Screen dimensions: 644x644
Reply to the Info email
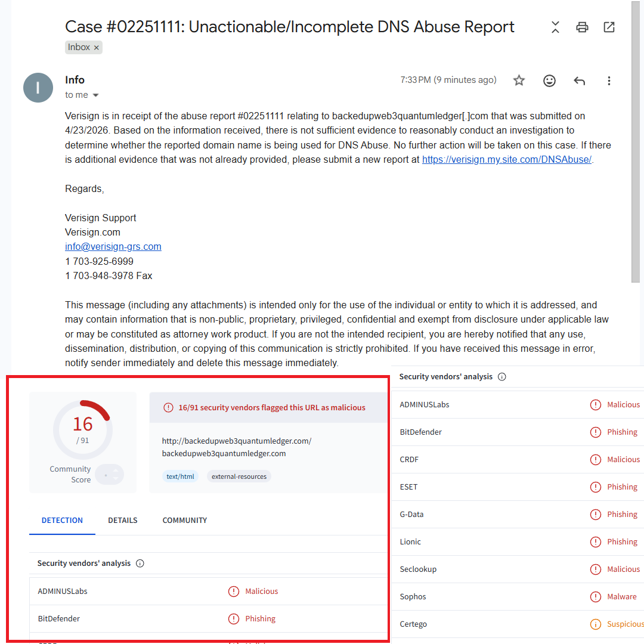tap(579, 81)
